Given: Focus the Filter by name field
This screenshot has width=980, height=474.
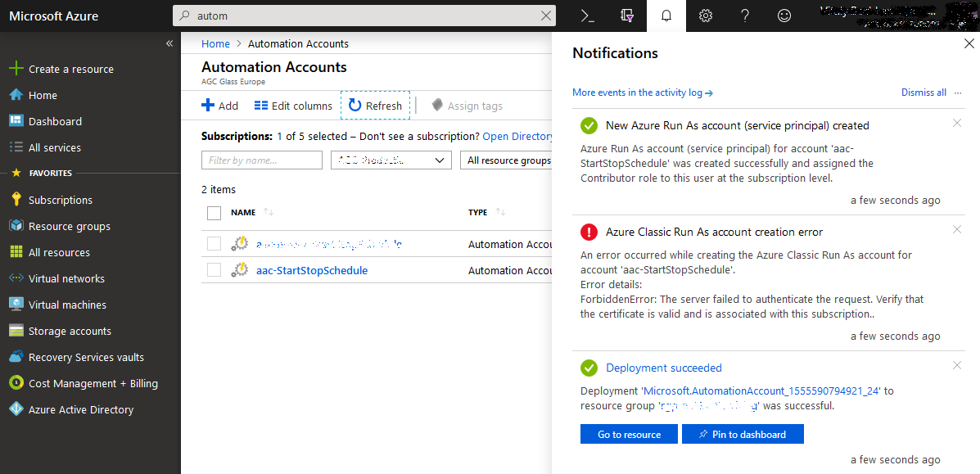Looking at the screenshot, I should click(x=262, y=160).
